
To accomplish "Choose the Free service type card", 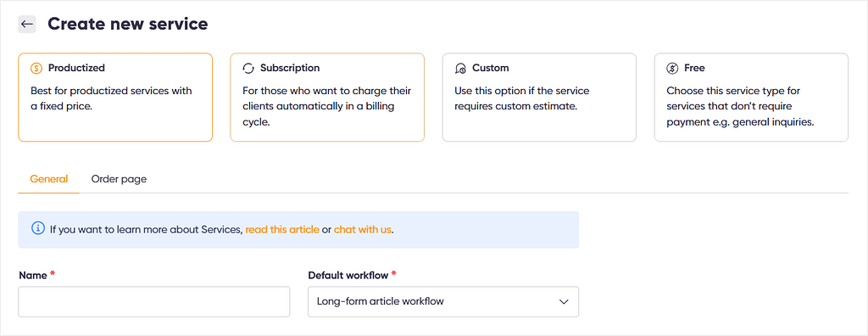I will click(751, 98).
